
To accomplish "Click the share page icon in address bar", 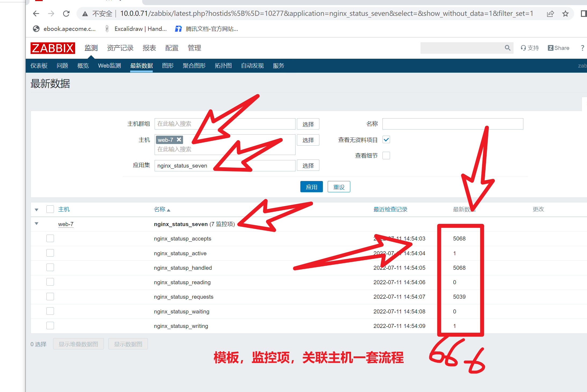I will tap(550, 14).
